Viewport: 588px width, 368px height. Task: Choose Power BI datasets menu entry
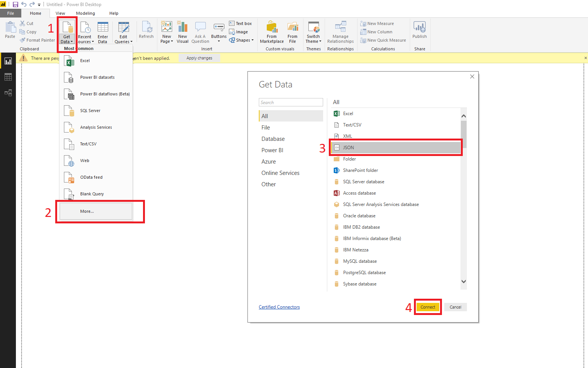point(96,77)
